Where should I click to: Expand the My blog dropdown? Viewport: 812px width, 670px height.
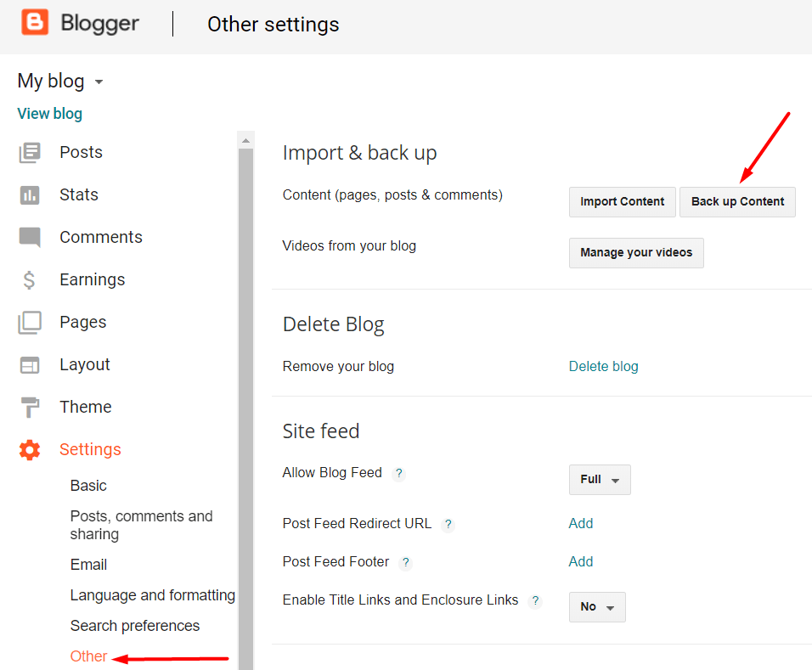tap(99, 82)
